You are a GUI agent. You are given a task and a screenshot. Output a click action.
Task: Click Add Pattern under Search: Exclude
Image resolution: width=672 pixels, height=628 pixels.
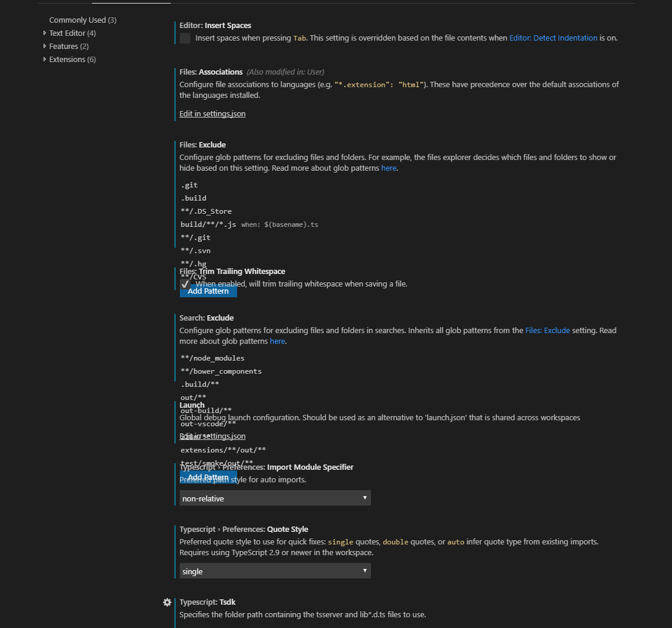tap(208, 477)
